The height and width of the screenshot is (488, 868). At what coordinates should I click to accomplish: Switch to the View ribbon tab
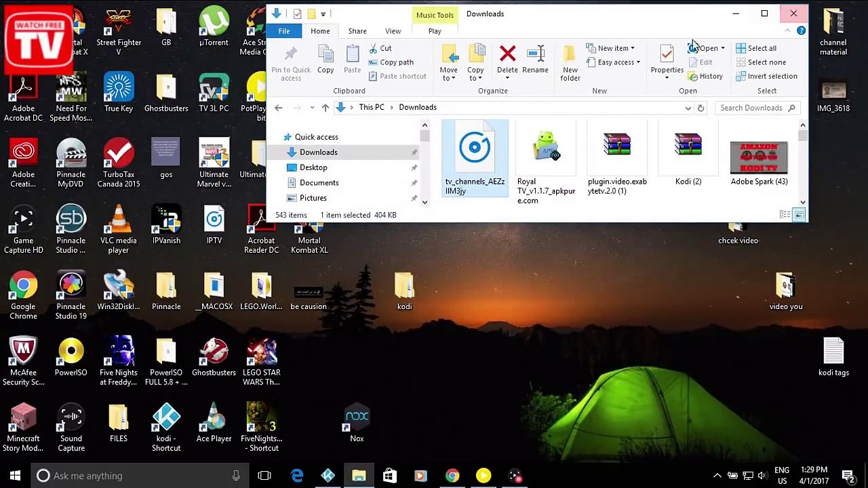pos(393,31)
